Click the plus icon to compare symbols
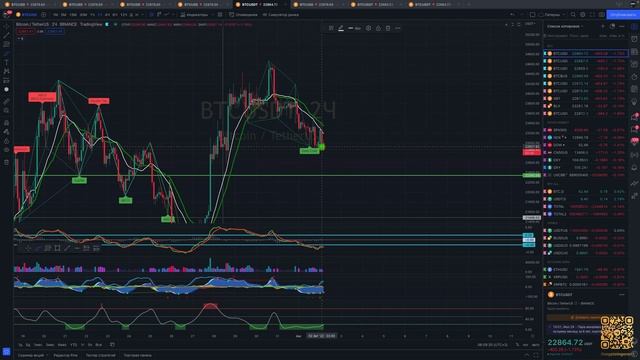 tap(44, 15)
